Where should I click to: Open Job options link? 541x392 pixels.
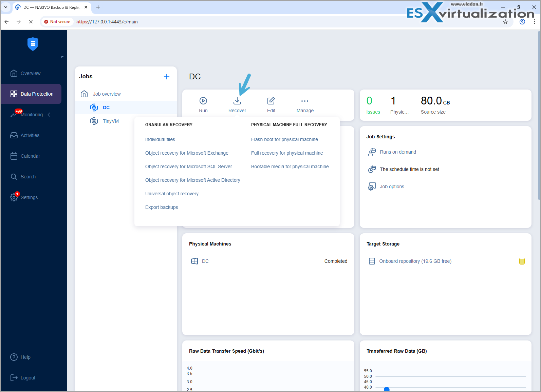[x=392, y=187]
